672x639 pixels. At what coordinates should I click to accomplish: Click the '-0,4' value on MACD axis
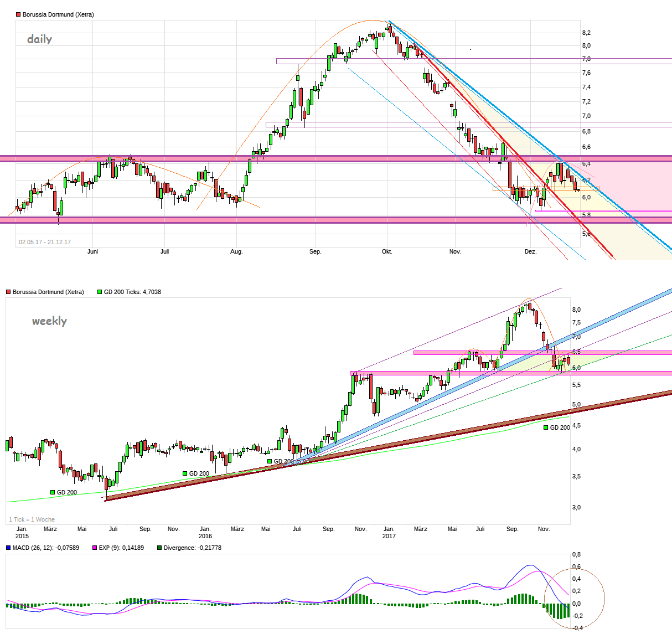click(577, 628)
